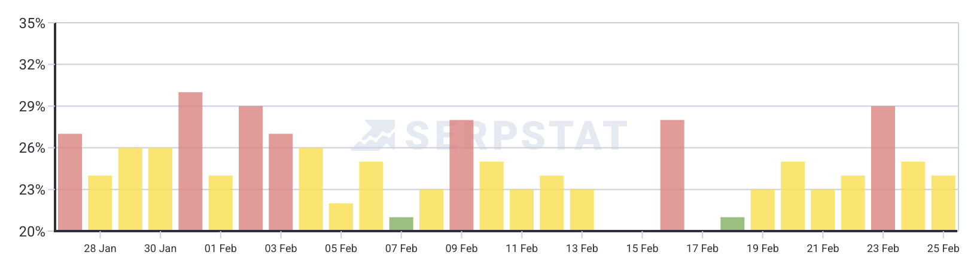This screenshot has height=273, width=980.
Task: Click the 15 Feb date label
Action: click(x=642, y=248)
